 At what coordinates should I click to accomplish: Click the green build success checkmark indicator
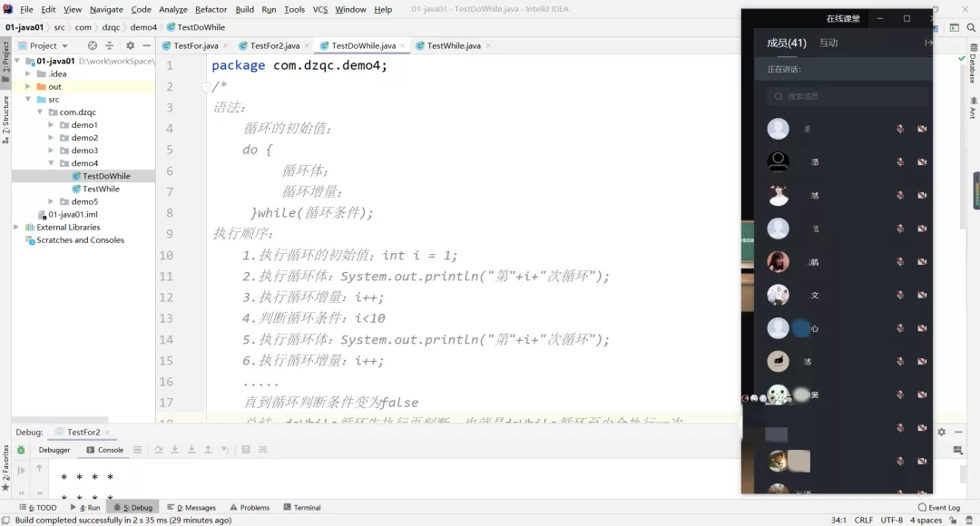(964, 60)
